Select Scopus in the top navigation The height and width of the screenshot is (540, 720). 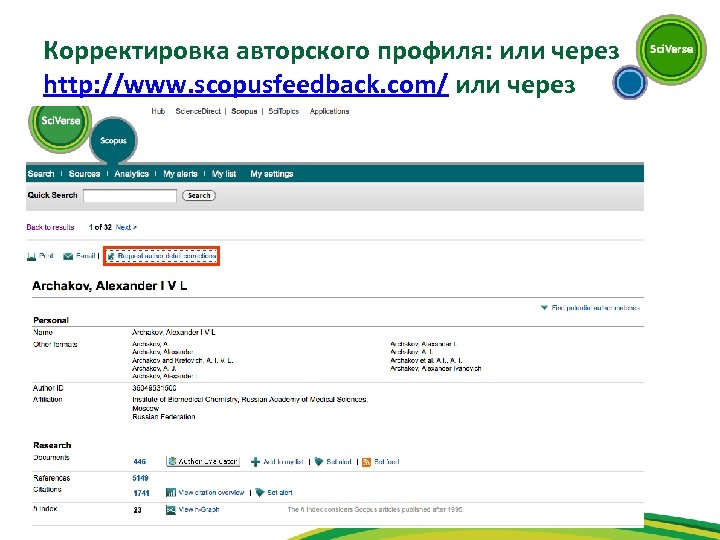coord(244,111)
